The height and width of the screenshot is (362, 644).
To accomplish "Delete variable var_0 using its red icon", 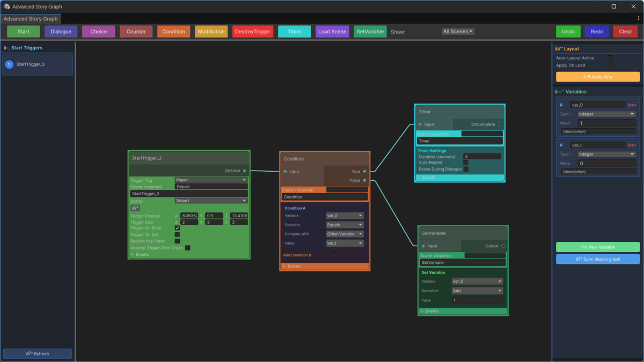I will coord(632,105).
